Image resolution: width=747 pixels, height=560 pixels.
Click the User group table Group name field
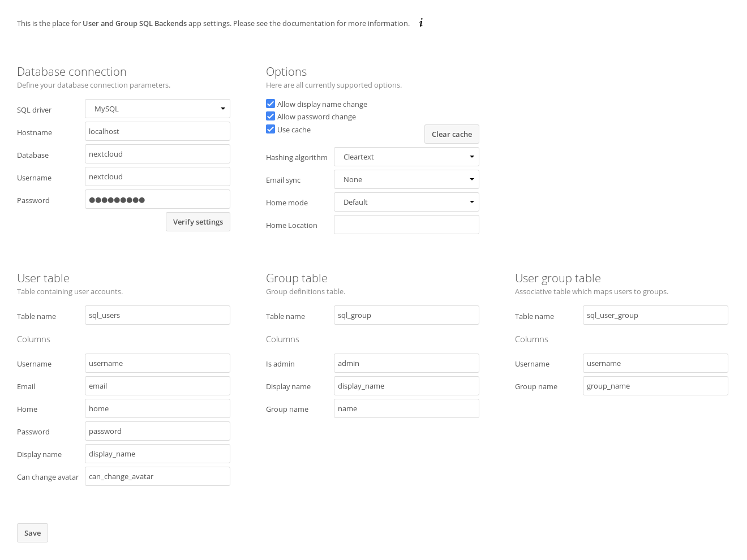(655, 386)
